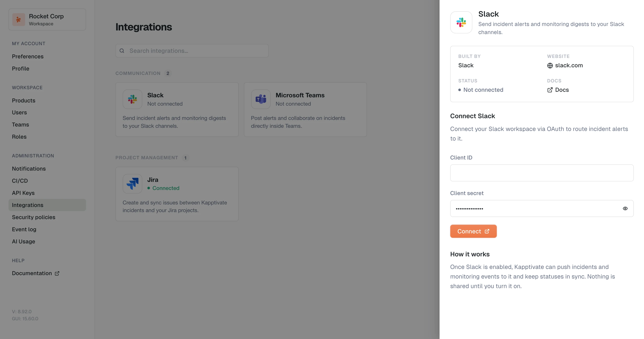Click Not connected under Microsoft Teams card
The height and width of the screenshot is (339, 644).
[x=293, y=104]
